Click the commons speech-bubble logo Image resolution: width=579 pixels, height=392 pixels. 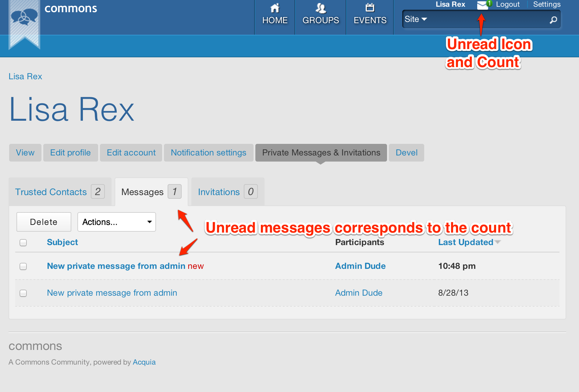(24, 17)
